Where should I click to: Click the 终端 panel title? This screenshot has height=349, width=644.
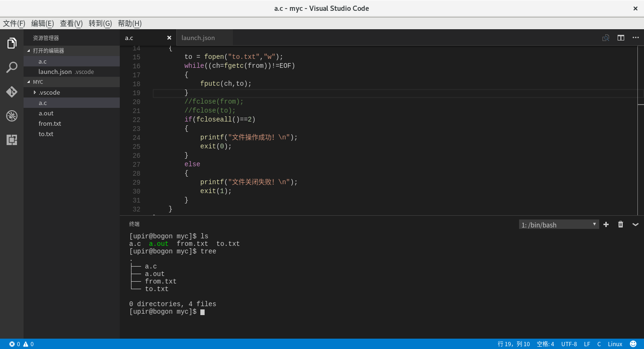click(134, 224)
